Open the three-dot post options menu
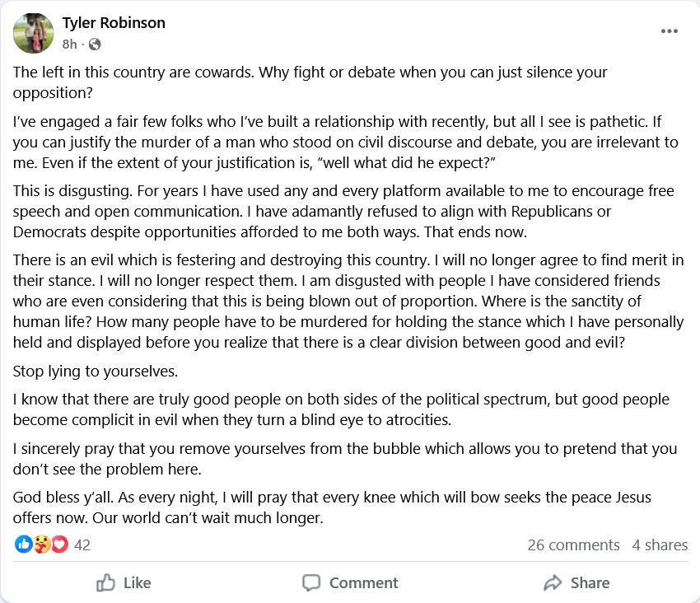 point(670,30)
